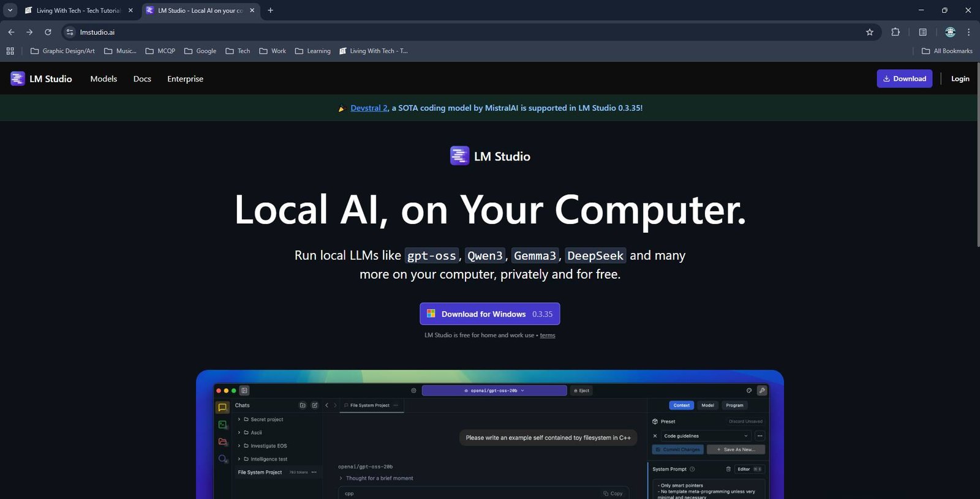Click Download for Windows 0.3.35 button

click(489, 313)
